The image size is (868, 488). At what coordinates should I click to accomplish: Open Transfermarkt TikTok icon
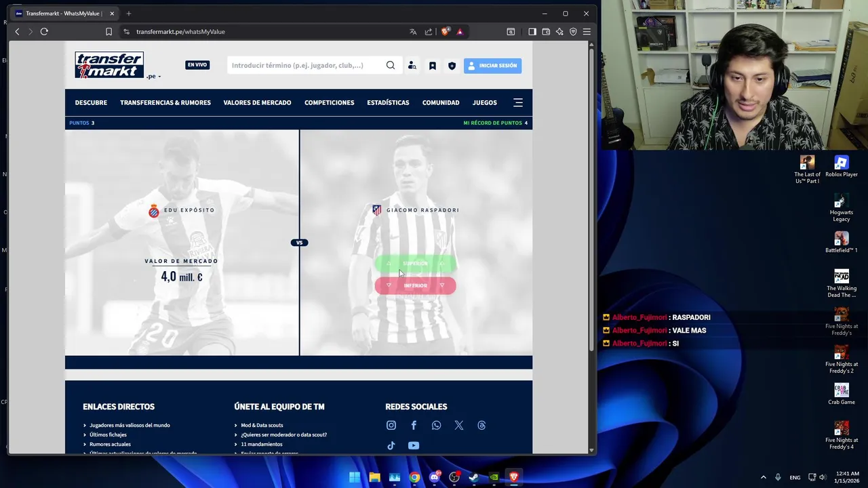[x=391, y=445]
